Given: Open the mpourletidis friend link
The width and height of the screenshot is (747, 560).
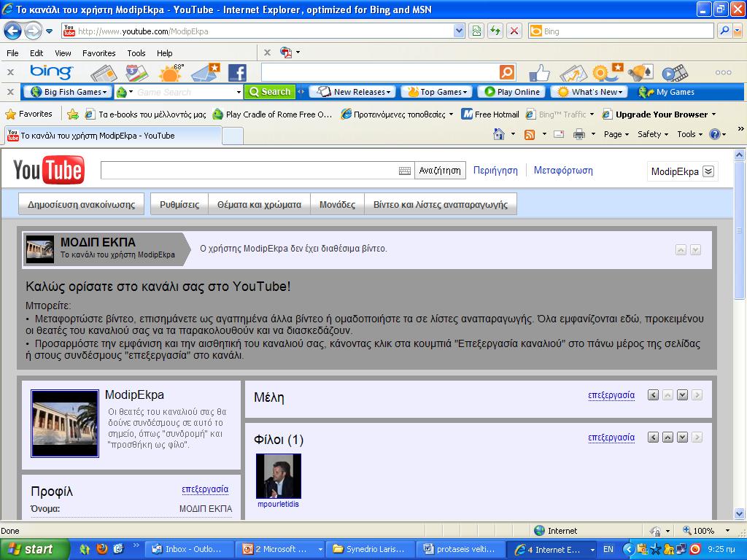Looking at the screenshot, I should 278,504.
